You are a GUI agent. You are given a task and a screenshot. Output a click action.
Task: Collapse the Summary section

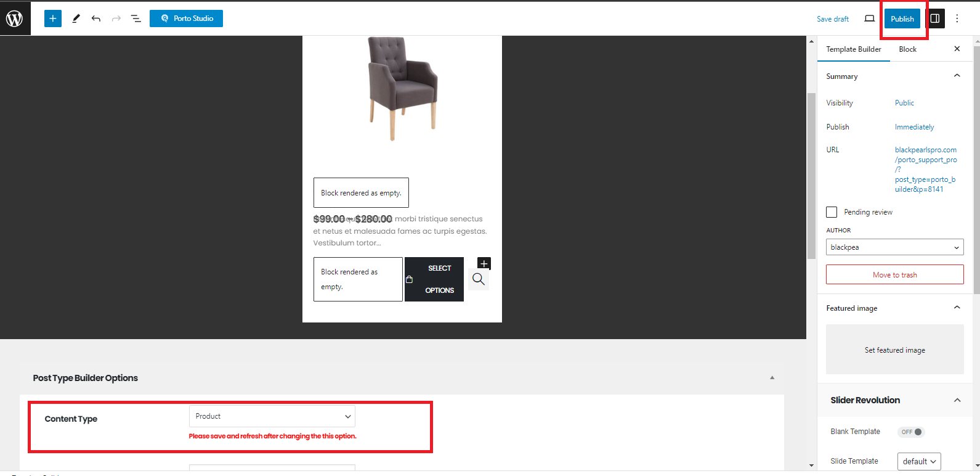pos(957,76)
